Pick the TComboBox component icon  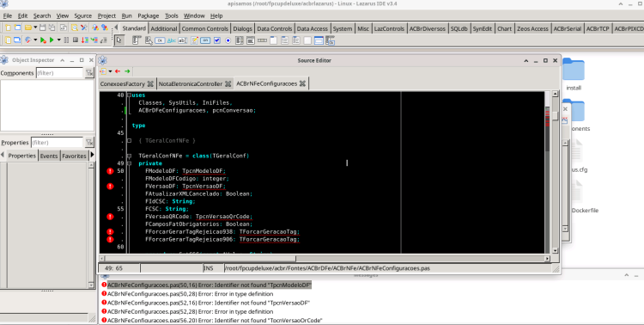click(250, 40)
